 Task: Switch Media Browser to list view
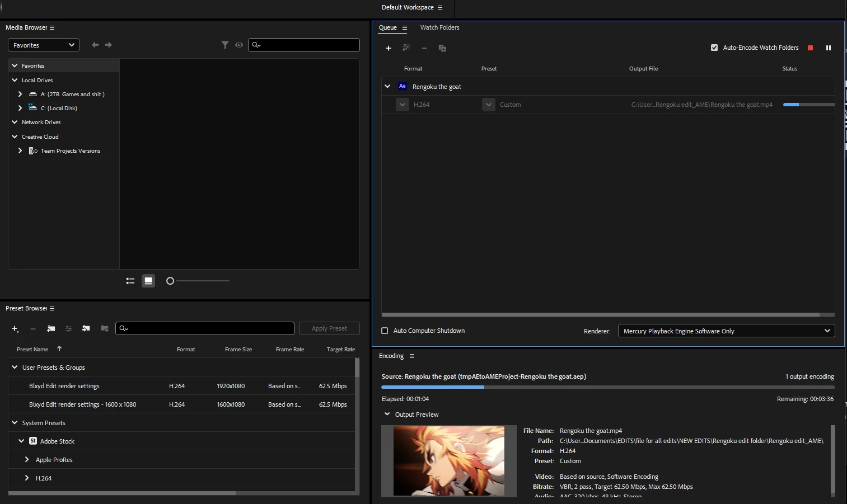[x=130, y=281]
